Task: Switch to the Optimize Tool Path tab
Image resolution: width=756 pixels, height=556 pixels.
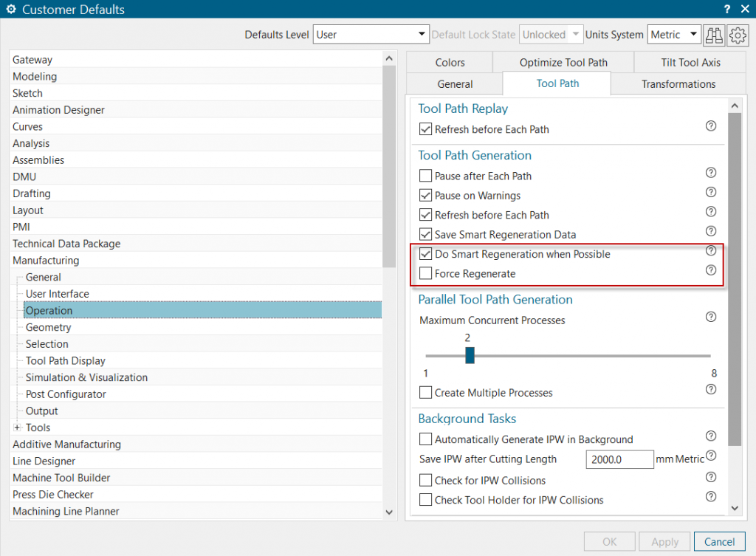Action: tap(563, 63)
